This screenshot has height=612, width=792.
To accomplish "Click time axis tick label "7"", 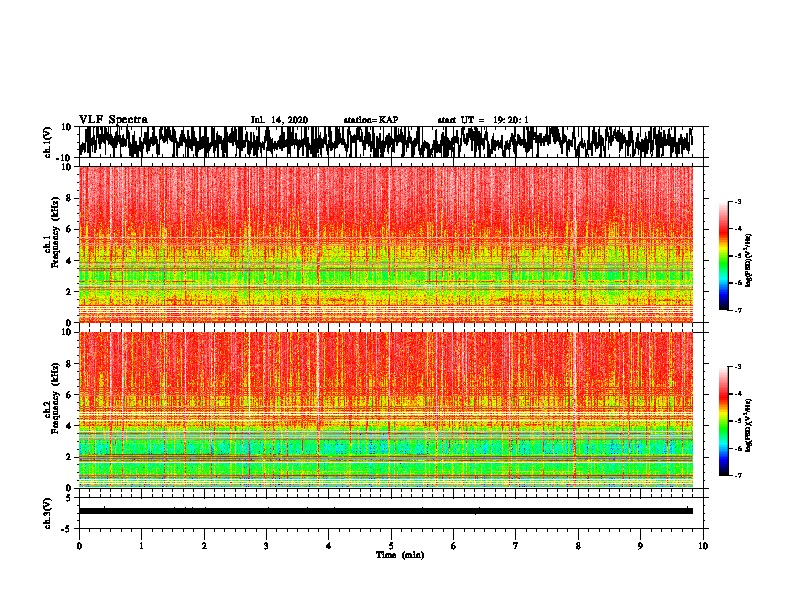I will [516, 546].
